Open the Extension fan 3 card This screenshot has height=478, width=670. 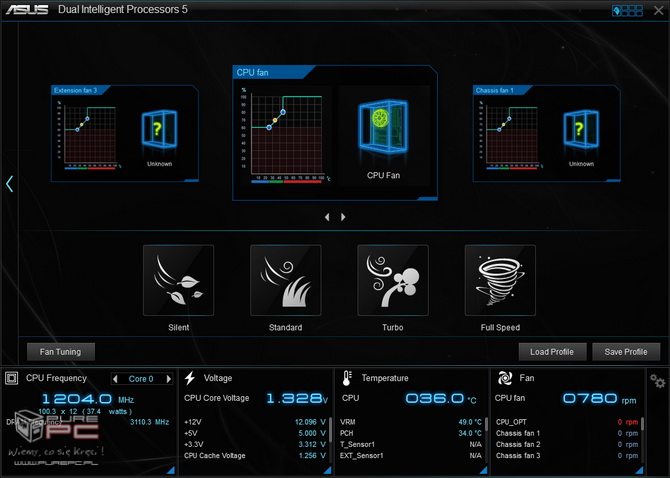(125, 134)
